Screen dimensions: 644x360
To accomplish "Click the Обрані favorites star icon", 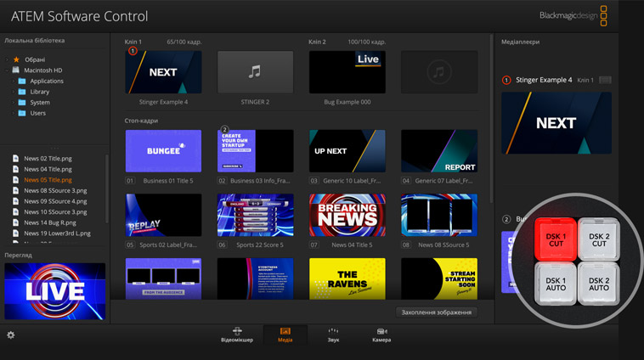I will click(x=16, y=59).
